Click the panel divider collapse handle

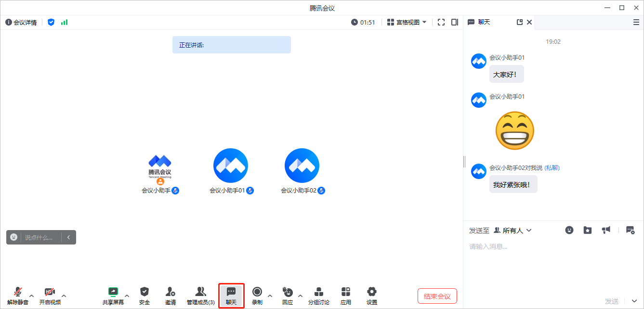[464, 161]
